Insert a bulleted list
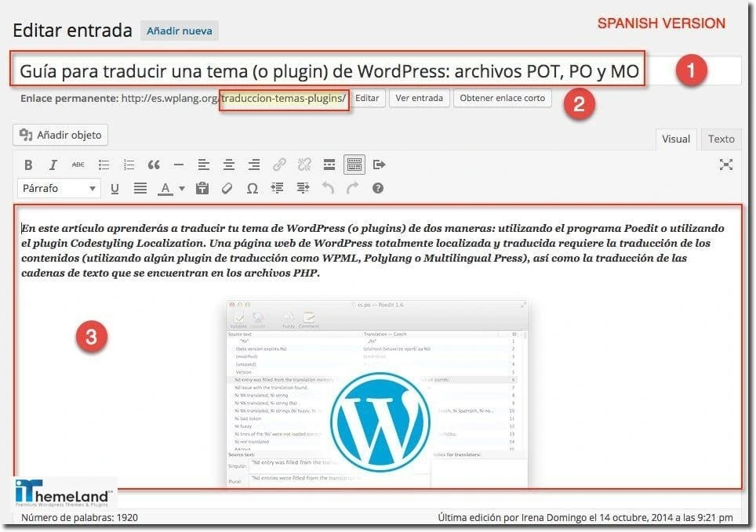 click(104, 165)
